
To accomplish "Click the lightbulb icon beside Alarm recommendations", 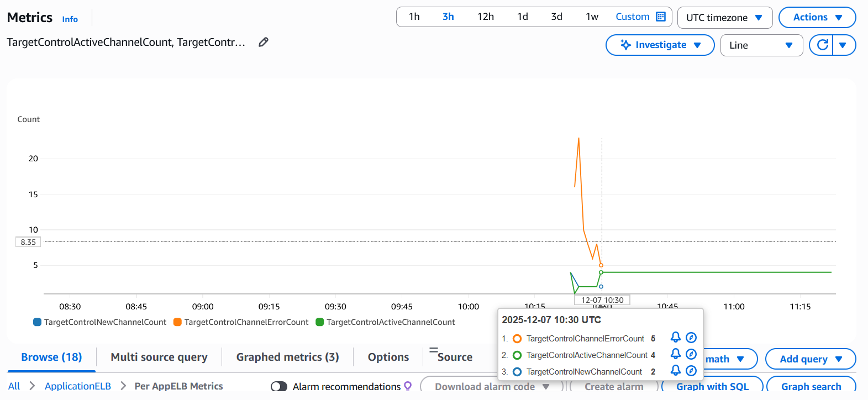I will (408, 386).
